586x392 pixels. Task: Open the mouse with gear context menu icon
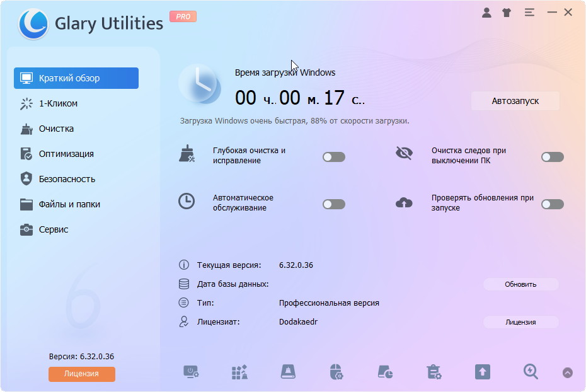click(336, 372)
